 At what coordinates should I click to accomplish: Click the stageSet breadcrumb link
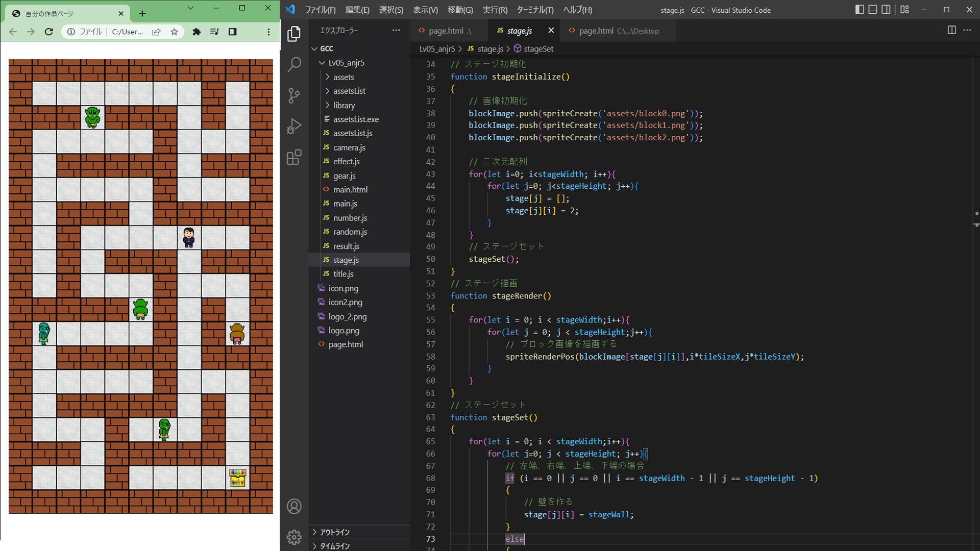point(538,49)
